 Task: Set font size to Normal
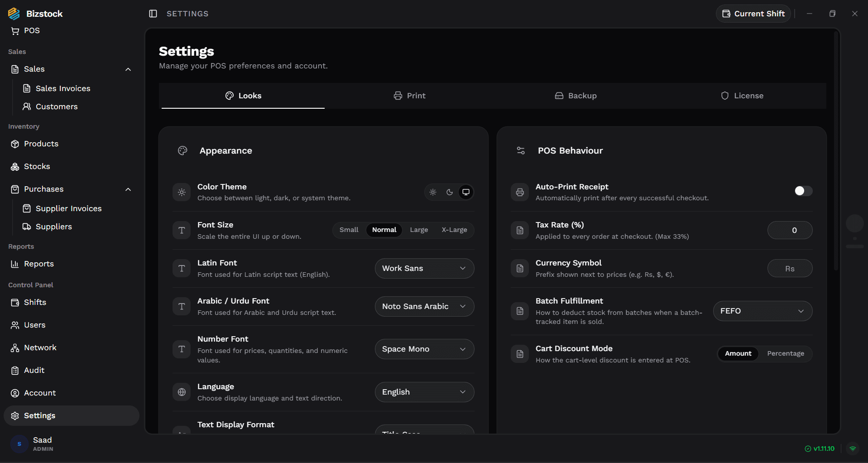pyautogui.click(x=384, y=230)
